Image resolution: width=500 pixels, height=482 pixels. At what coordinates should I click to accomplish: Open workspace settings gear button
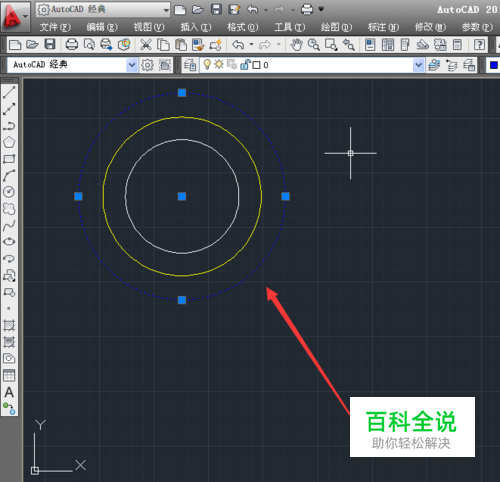coord(147,65)
